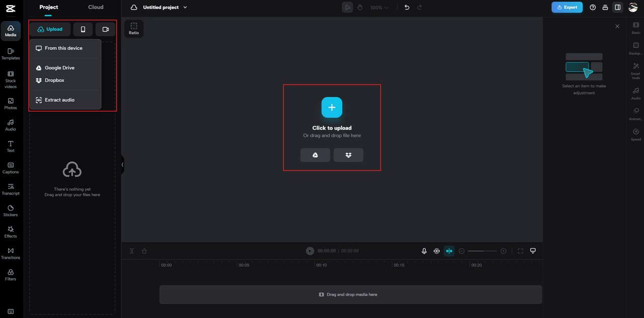Open the Transitions panel

11,253
